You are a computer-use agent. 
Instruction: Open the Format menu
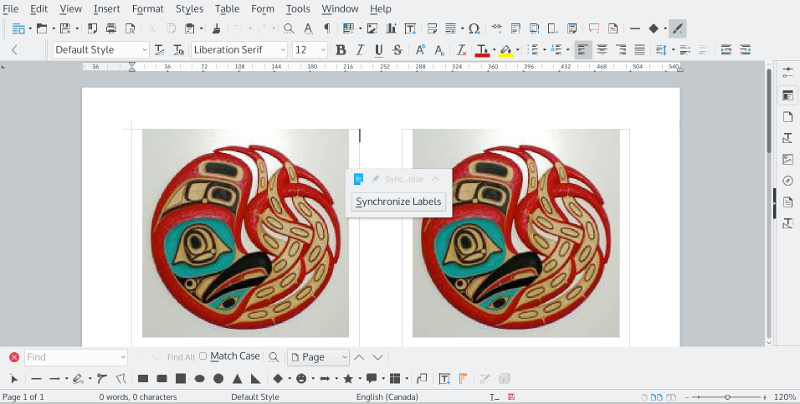tap(147, 9)
